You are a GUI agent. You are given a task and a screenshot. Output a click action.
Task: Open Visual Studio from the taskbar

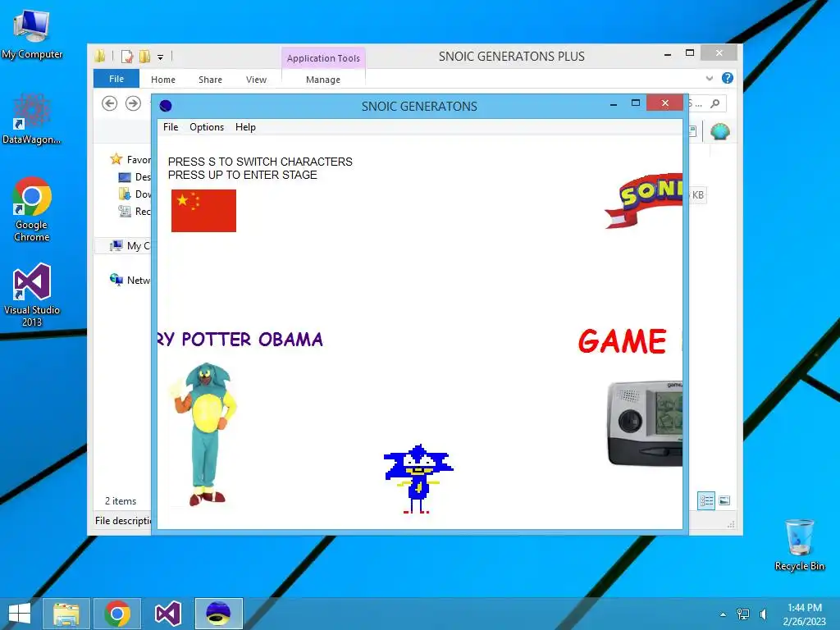167,614
